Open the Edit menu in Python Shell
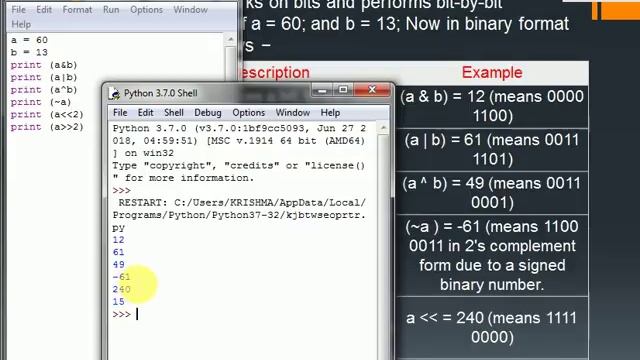 tap(145, 113)
